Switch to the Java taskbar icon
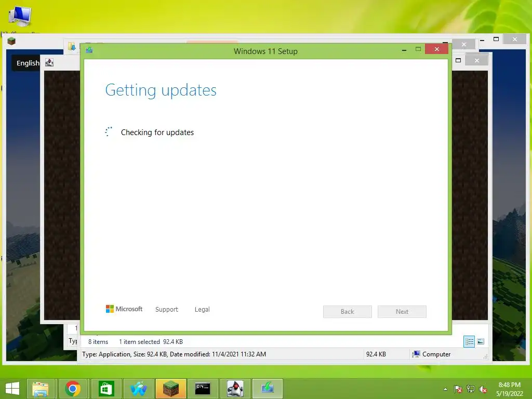The image size is (532, 399). pos(235,389)
